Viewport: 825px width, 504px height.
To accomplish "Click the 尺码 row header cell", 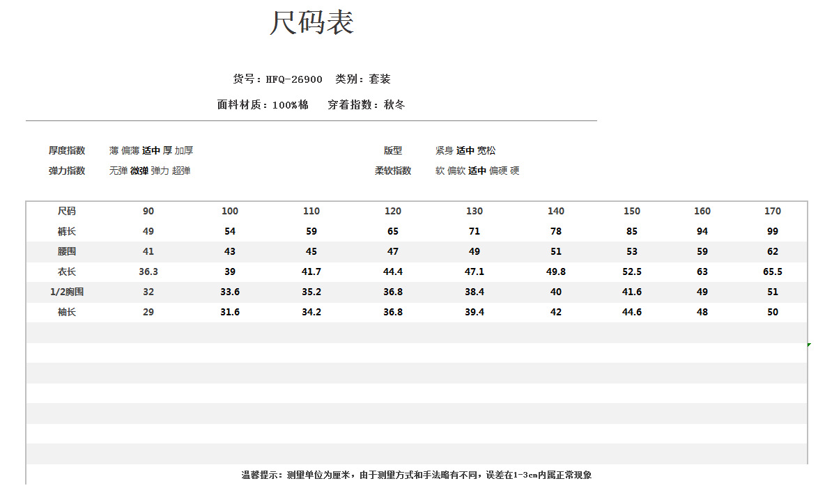I will [67, 211].
